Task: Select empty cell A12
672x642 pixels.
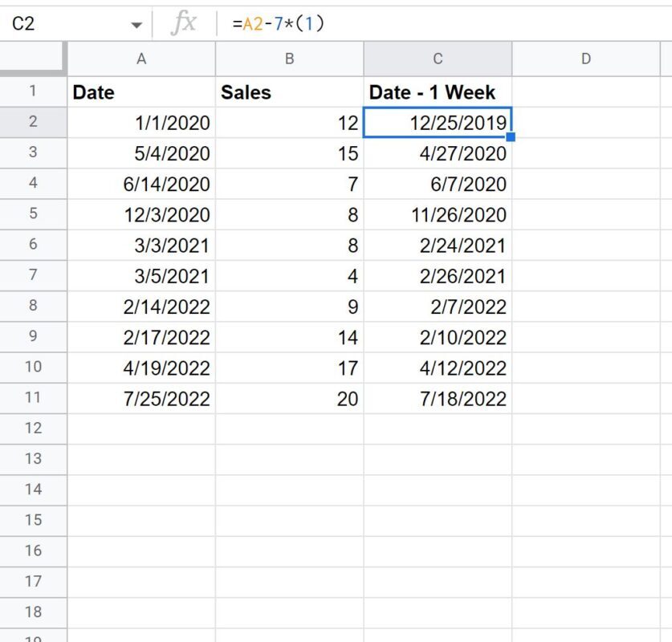Action: coord(141,429)
